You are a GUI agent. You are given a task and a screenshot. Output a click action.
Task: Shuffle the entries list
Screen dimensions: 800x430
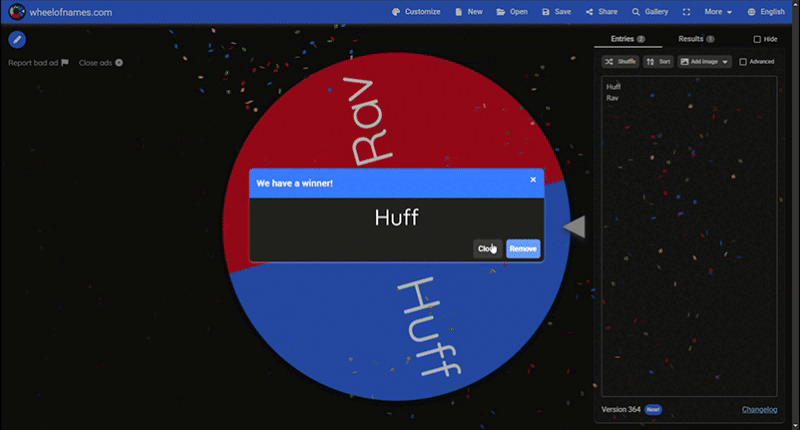click(x=621, y=62)
